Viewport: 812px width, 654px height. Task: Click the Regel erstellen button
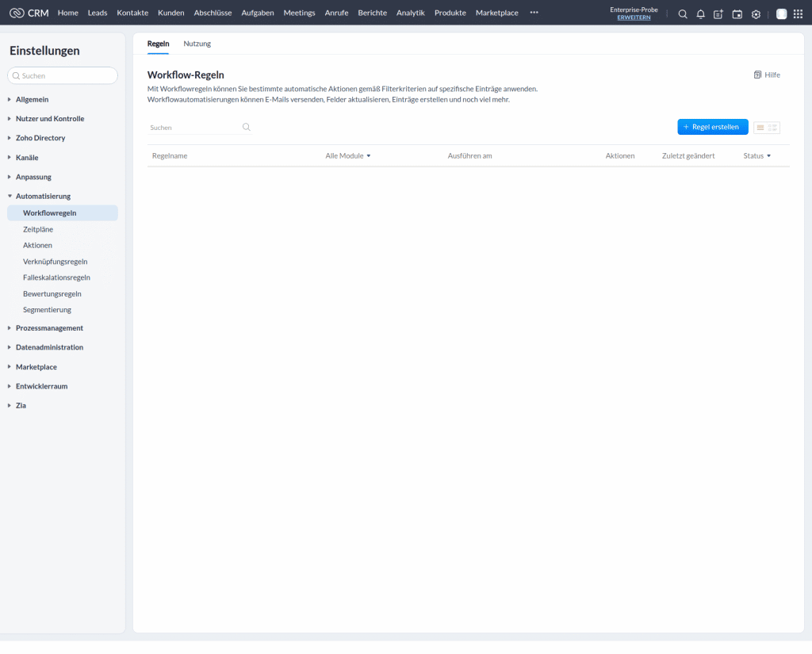pyautogui.click(x=712, y=127)
